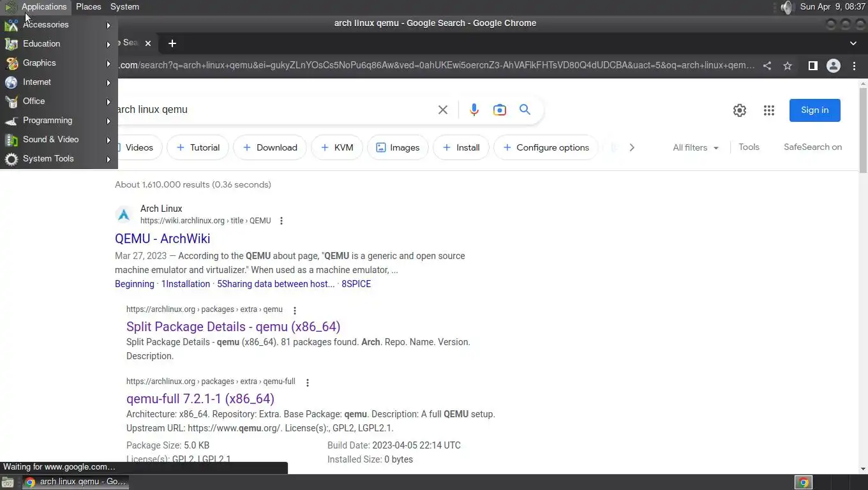Open options dots for qemu-full result

[308, 383]
